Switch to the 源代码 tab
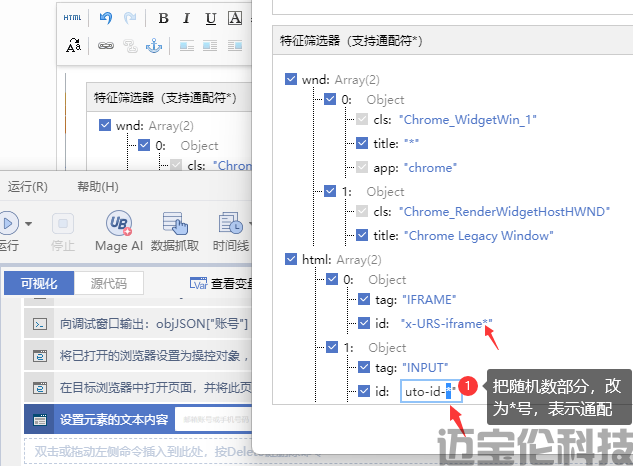The image size is (633, 466). click(109, 283)
